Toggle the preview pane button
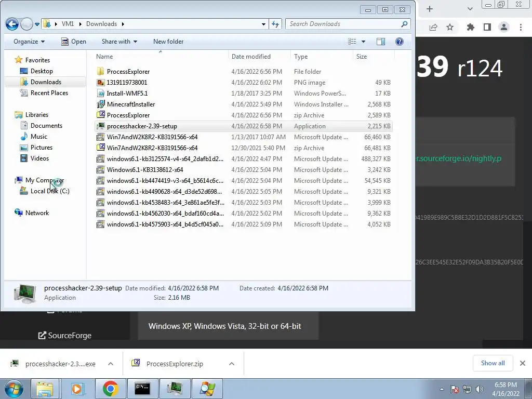 (381, 42)
